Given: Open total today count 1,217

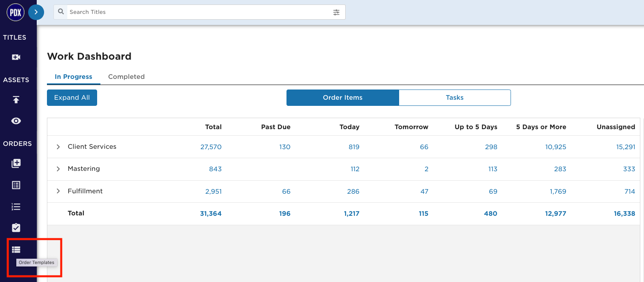Looking at the screenshot, I should (x=352, y=214).
